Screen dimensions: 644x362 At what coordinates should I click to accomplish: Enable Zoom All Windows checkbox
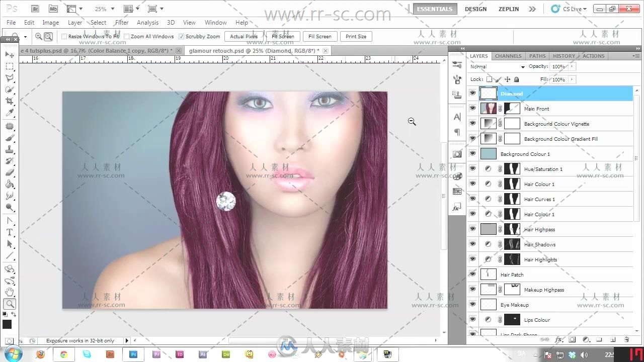click(x=127, y=36)
